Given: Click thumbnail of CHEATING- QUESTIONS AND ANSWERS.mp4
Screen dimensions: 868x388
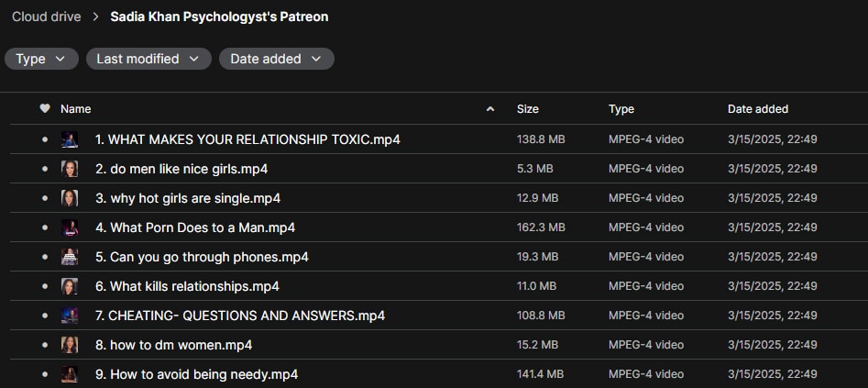Looking at the screenshot, I should click(69, 316).
